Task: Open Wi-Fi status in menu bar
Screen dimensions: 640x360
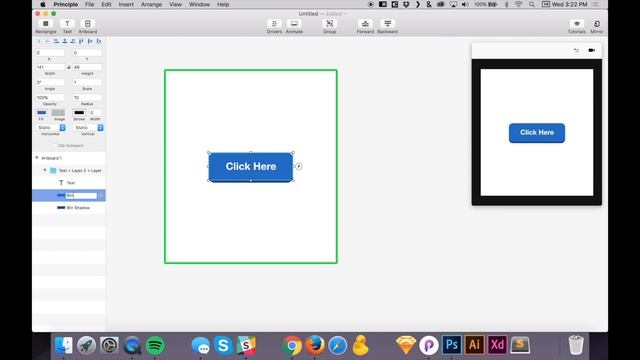Action: coord(518,4)
